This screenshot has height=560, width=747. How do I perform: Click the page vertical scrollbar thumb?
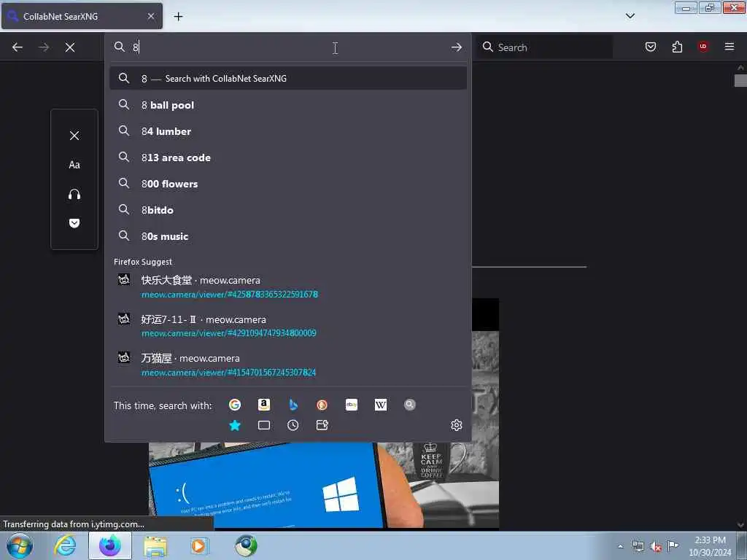[740, 80]
